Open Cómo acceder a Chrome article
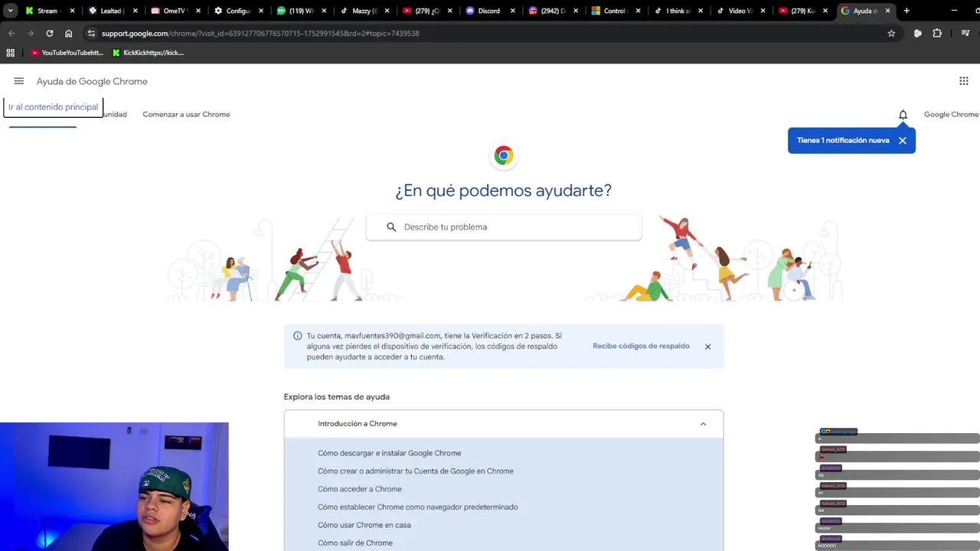Viewport: 980px width, 551px height. (360, 489)
